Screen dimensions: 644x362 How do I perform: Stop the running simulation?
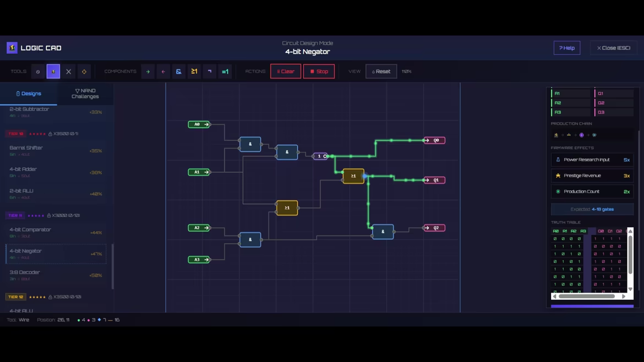[319, 72]
